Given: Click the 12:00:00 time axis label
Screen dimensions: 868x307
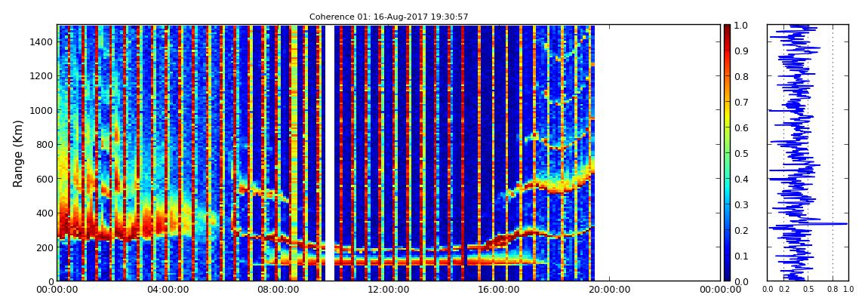Looking at the screenshot, I should [x=389, y=290].
